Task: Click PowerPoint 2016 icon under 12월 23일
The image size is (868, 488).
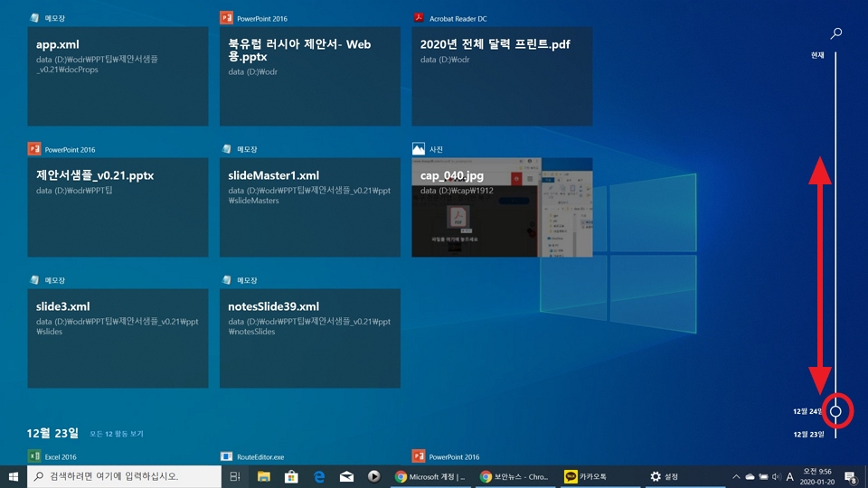Action: click(x=419, y=455)
